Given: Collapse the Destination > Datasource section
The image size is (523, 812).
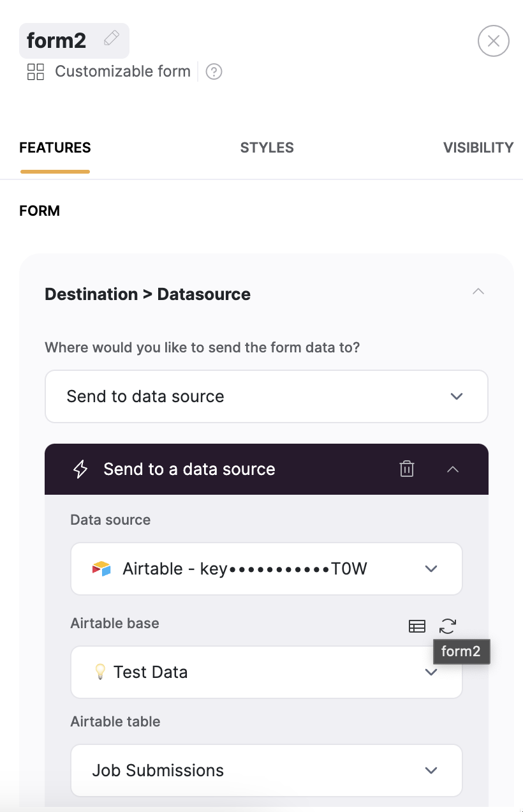Looking at the screenshot, I should click(x=478, y=291).
